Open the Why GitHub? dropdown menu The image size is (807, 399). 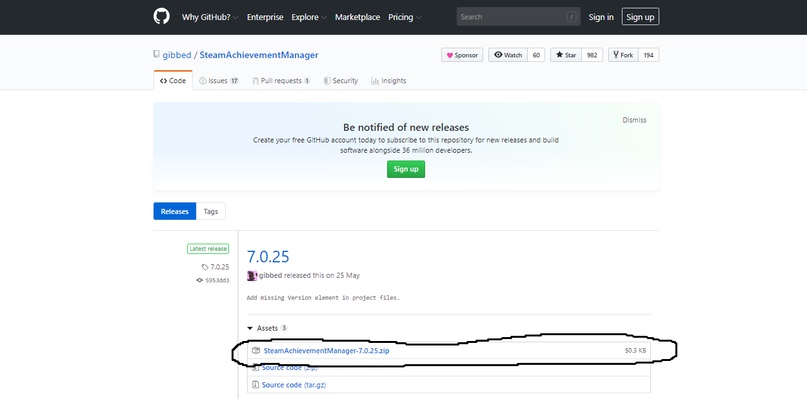click(209, 17)
